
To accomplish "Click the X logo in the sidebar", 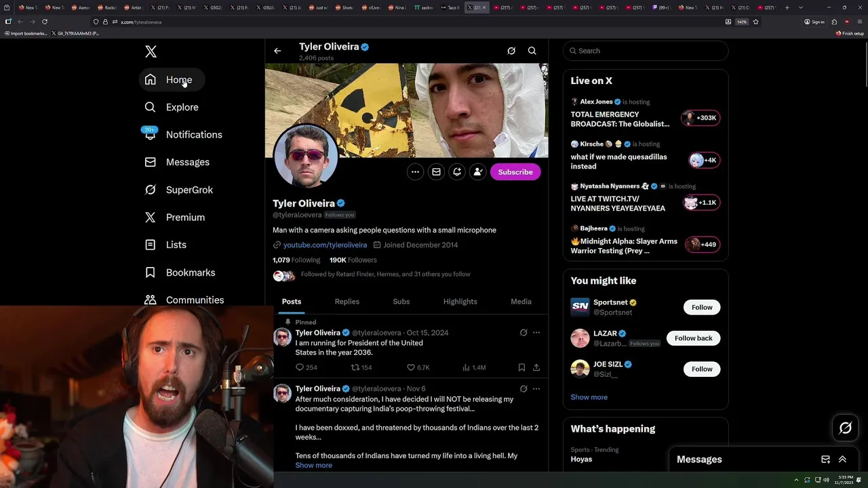I will (x=151, y=52).
